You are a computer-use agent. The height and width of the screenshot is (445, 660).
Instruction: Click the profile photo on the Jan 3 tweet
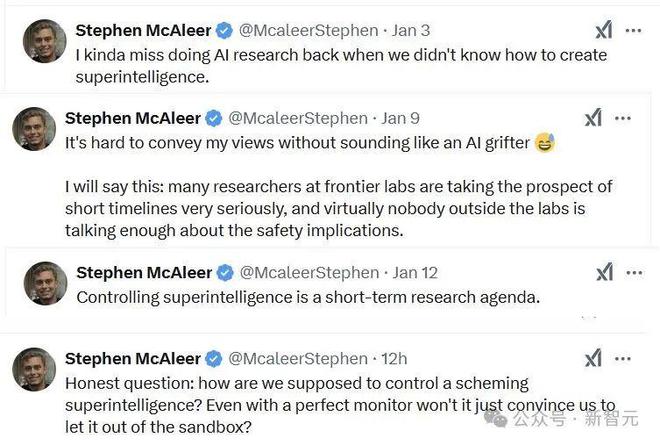tap(44, 41)
